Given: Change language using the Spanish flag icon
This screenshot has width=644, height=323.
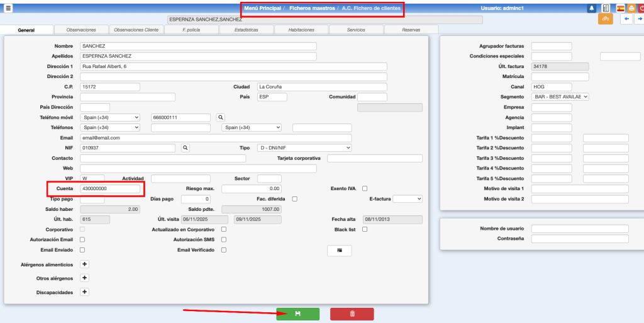Looking at the screenshot, I should [x=620, y=8].
